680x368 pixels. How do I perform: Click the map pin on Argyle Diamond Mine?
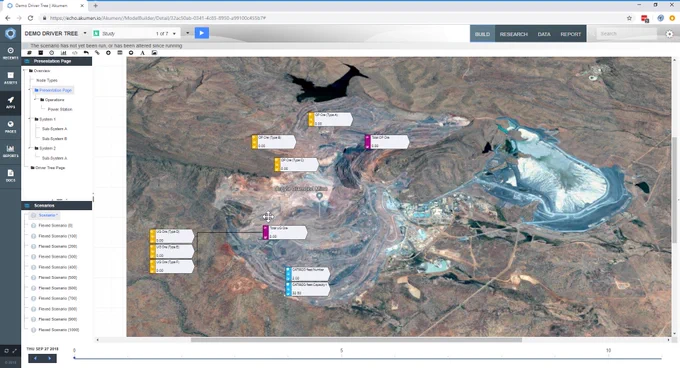pyautogui.click(x=320, y=196)
